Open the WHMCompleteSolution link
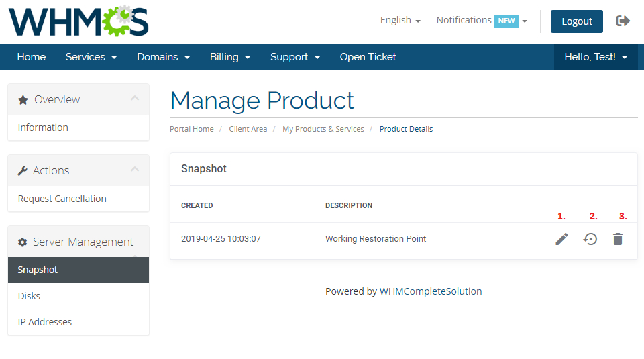The width and height of the screenshot is (644, 359). [431, 291]
